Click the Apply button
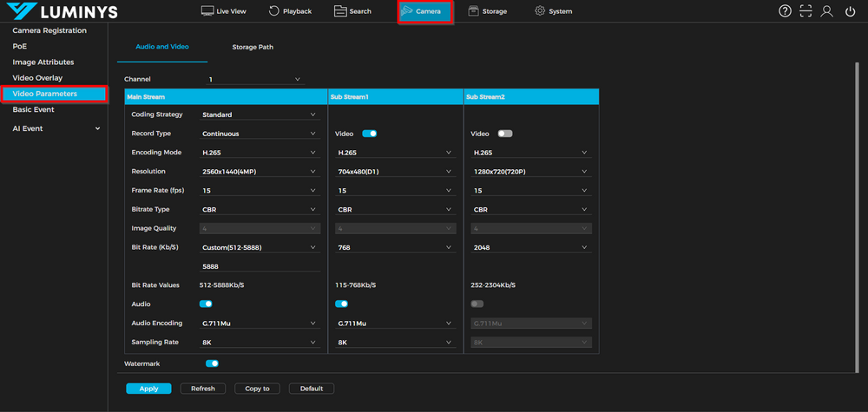 pos(148,389)
